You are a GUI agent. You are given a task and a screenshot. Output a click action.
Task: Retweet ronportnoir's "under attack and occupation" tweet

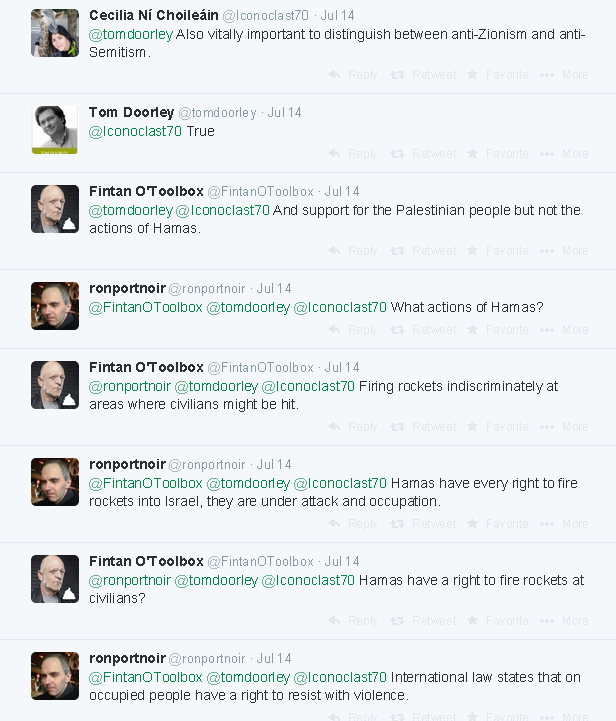423,524
